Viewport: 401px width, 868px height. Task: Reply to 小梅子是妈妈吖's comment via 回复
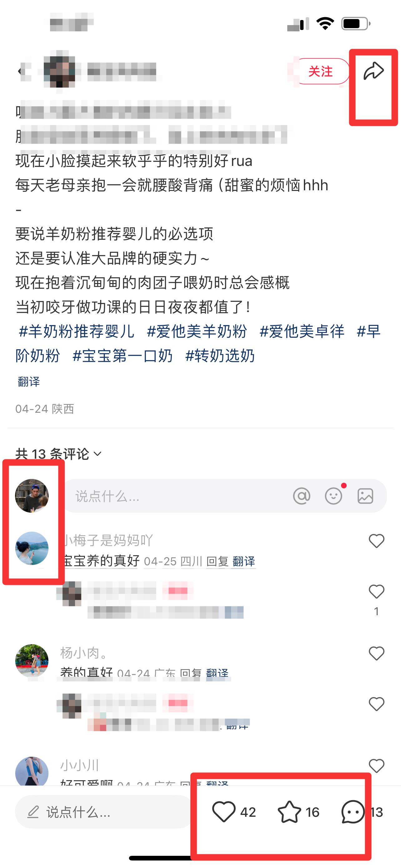click(217, 561)
